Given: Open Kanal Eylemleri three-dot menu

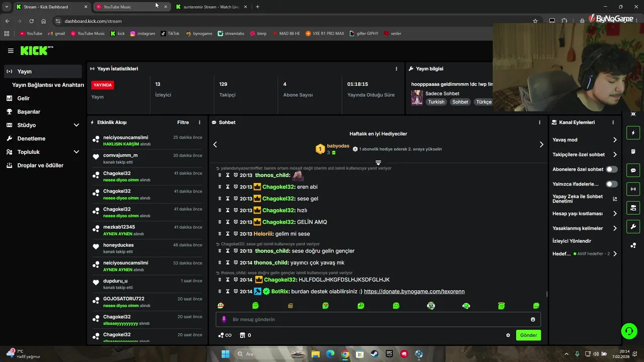Looking at the screenshot, I should point(613,122).
